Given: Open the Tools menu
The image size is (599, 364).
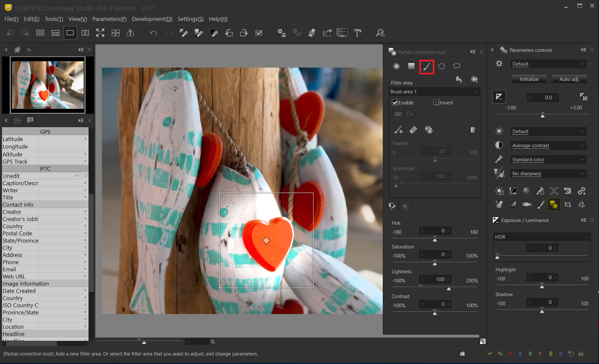Looking at the screenshot, I should [54, 19].
